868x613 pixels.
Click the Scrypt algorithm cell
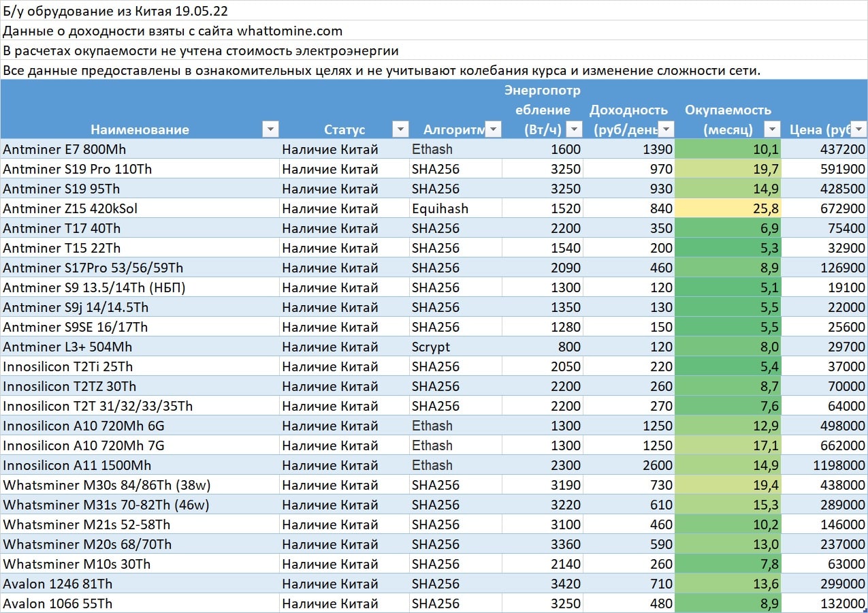click(x=455, y=347)
